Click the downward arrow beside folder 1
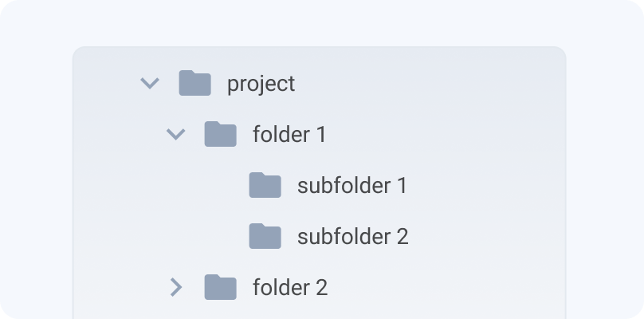Viewport: 644px width, 319px height. (x=176, y=135)
